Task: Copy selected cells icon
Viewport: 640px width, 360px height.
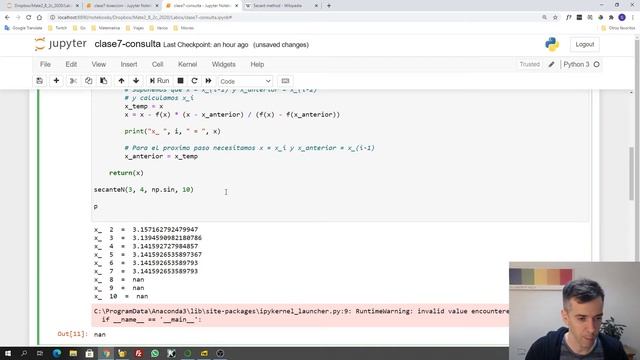Action: [89, 81]
